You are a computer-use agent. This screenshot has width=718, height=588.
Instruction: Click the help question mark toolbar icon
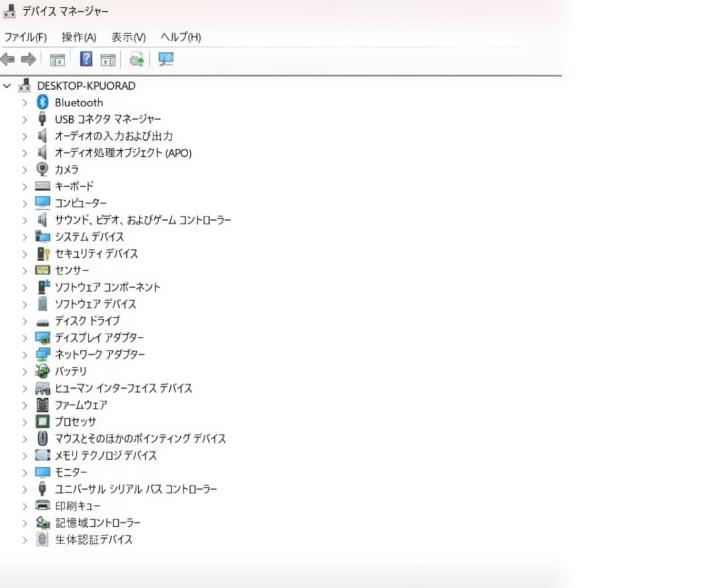86,60
